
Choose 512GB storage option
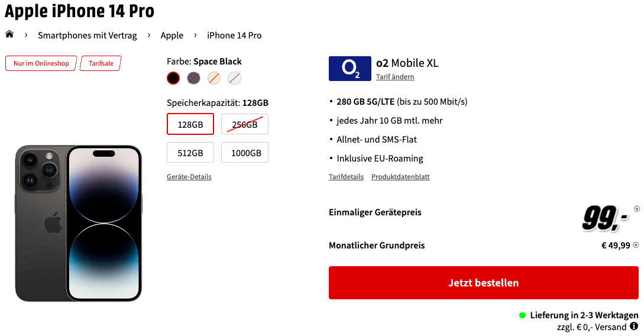[190, 153]
